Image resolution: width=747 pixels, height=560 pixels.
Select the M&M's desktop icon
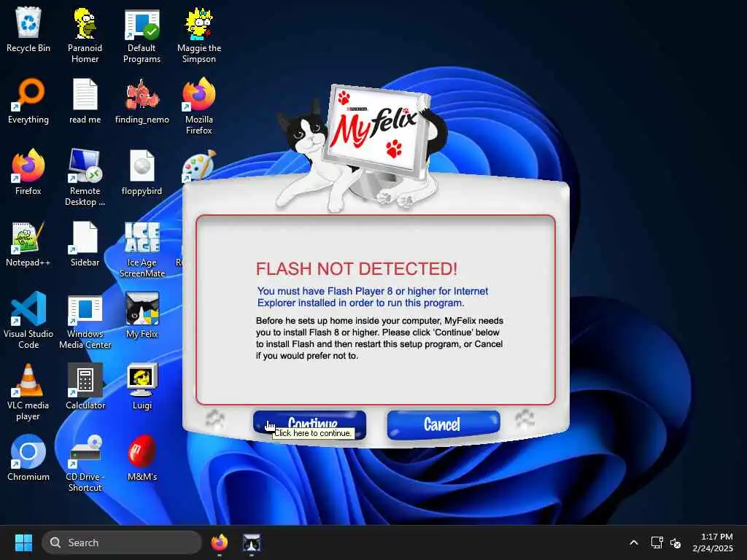click(x=142, y=458)
